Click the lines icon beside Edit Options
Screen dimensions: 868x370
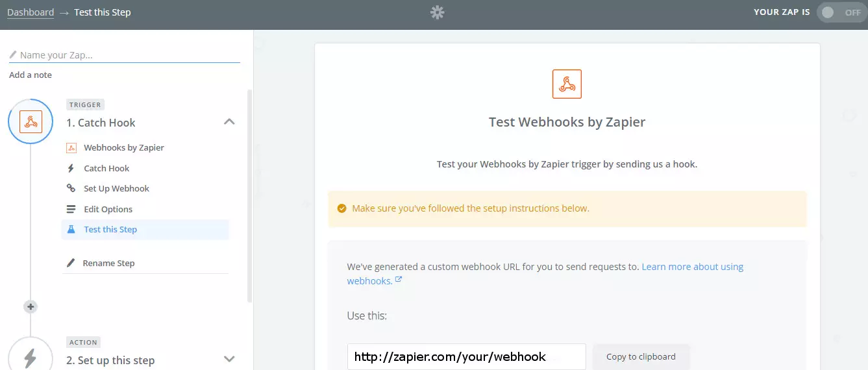tap(71, 209)
